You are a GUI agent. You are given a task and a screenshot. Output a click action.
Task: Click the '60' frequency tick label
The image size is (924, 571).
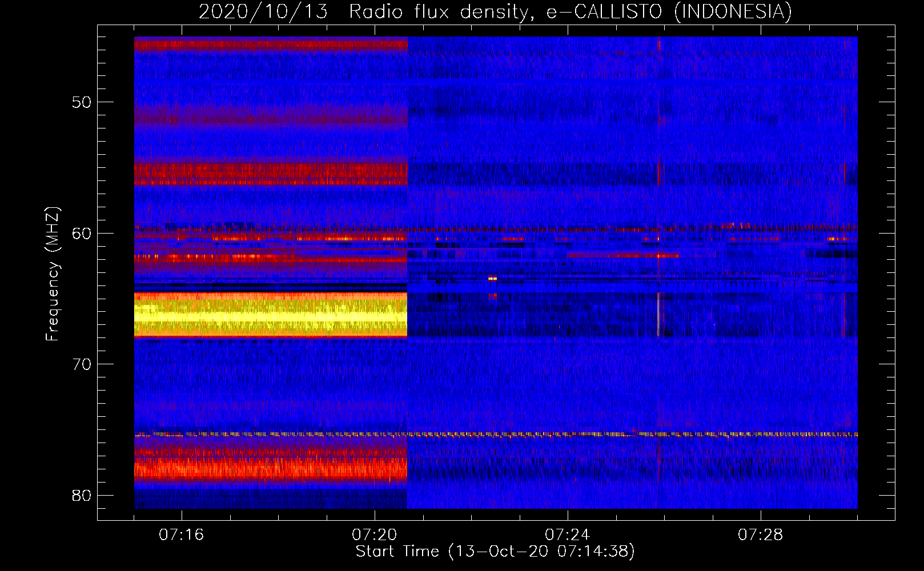point(82,233)
